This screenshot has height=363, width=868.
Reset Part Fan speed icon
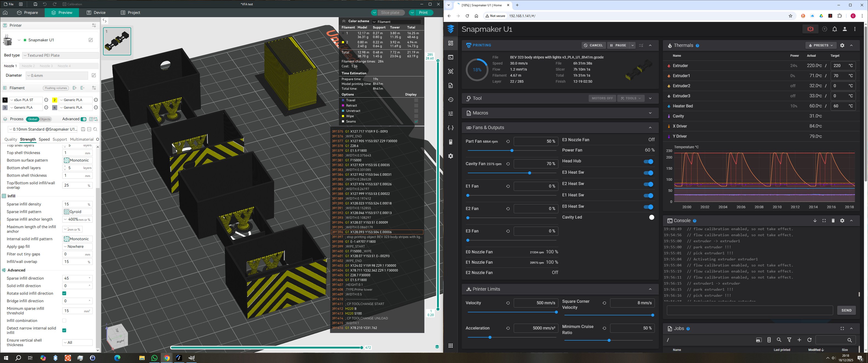pos(508,141)
